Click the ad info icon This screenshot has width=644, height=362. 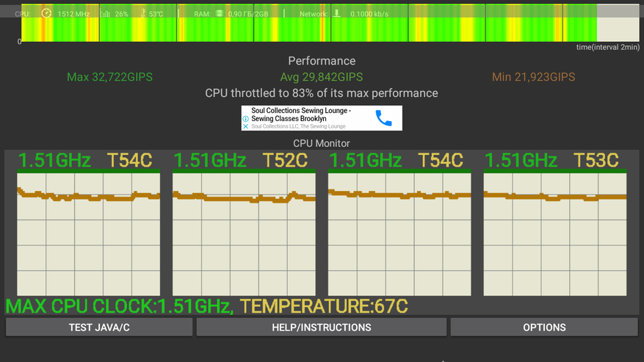coord(245,119)
